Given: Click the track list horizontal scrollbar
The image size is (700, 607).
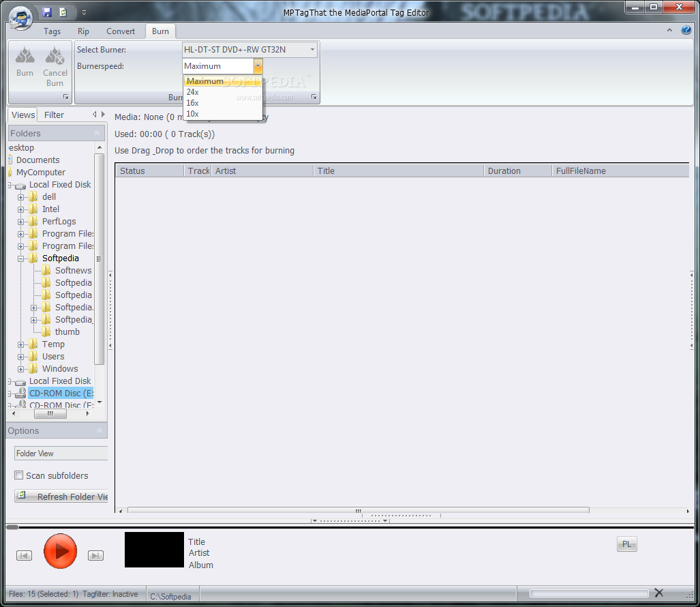Looking at the screenshot, I should coord(359,511).
